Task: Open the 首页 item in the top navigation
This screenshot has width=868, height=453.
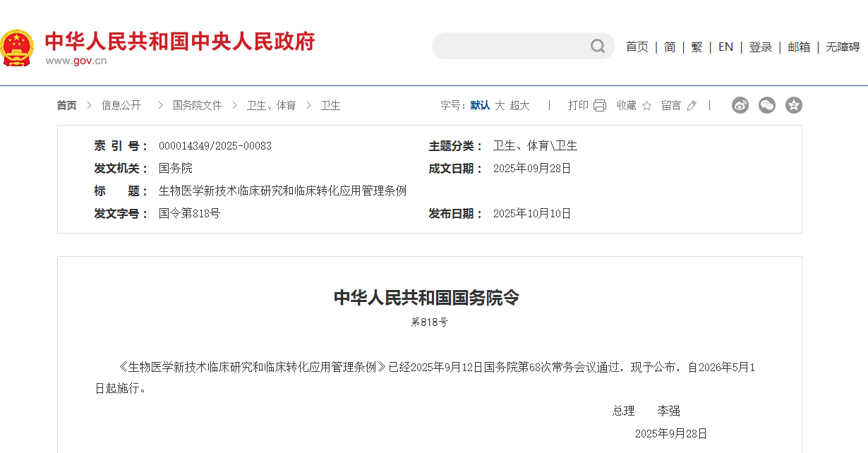Action: click(x=637, y=47)
